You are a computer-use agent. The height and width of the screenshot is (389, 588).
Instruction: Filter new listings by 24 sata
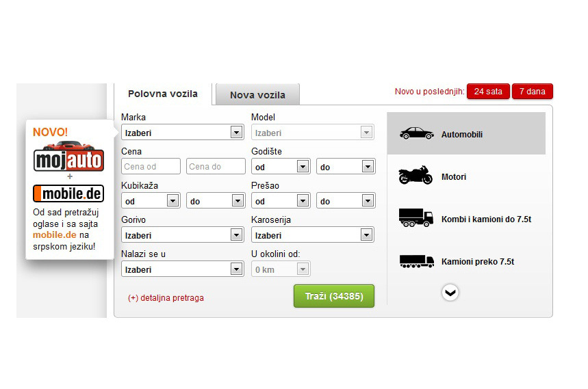click(x=488, y=92)
